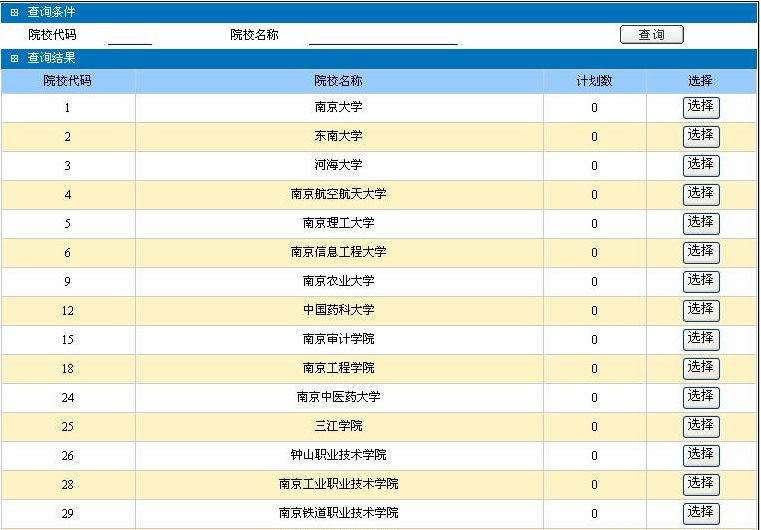This screenshot has height=530, width=761.
Task: Click school code 28 cell
Action: point(67,484)
